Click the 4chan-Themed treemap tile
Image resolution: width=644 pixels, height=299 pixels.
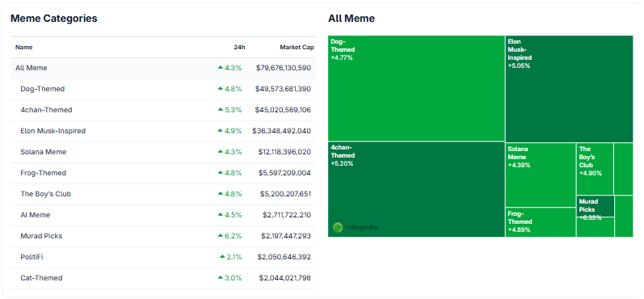click(416, 189)
